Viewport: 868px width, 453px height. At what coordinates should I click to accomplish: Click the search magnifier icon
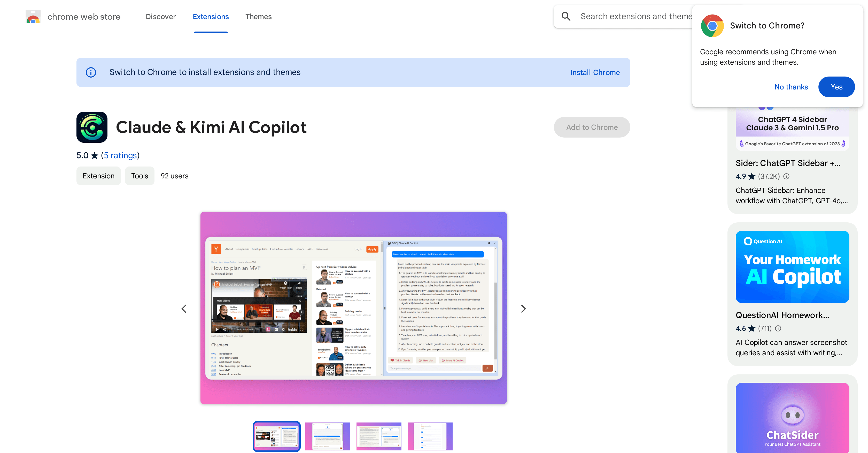click(566, 16)
